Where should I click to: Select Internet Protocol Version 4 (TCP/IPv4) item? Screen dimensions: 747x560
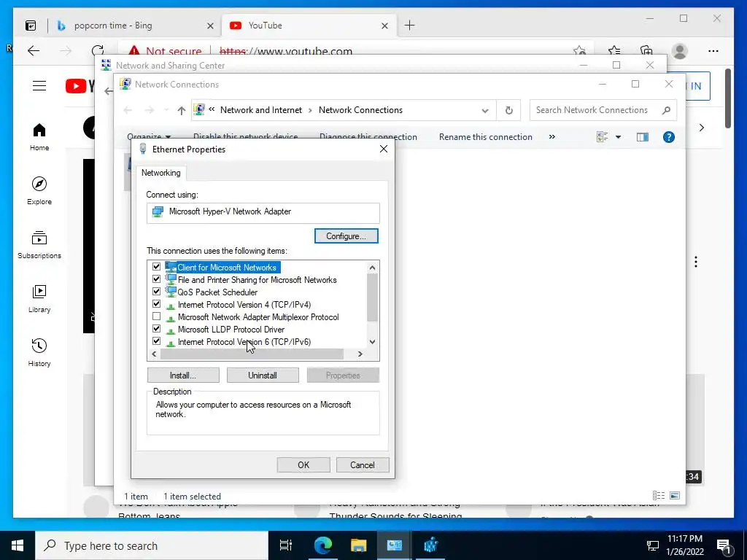(x=244, y=305)
